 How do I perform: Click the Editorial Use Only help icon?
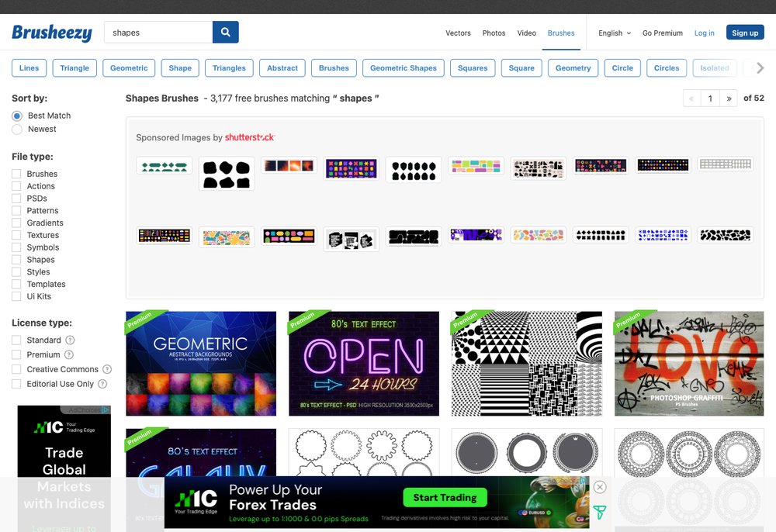[x=102, y=384]
